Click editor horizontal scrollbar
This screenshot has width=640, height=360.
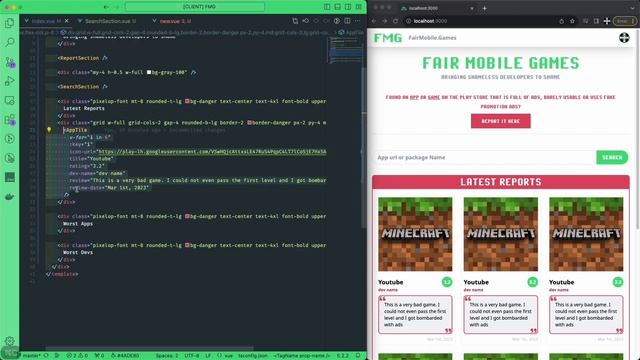pyautogui.click(x=149, y=349)
